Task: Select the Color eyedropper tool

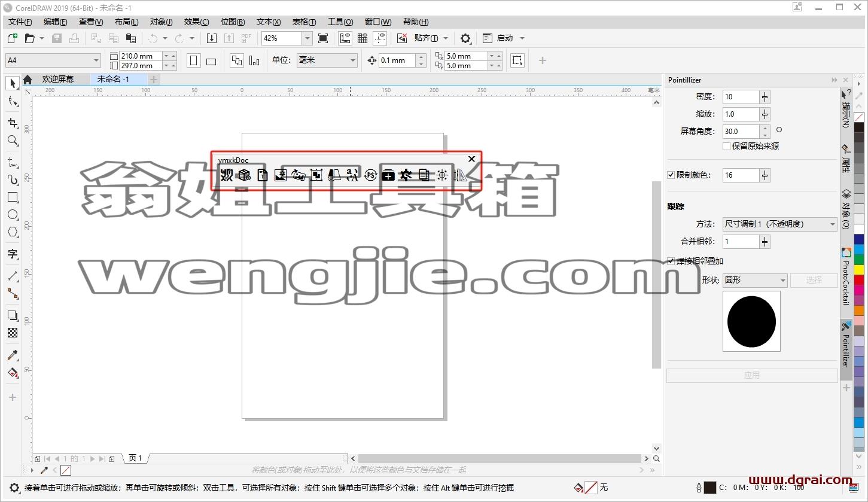Action: click(x=12, y=355)
